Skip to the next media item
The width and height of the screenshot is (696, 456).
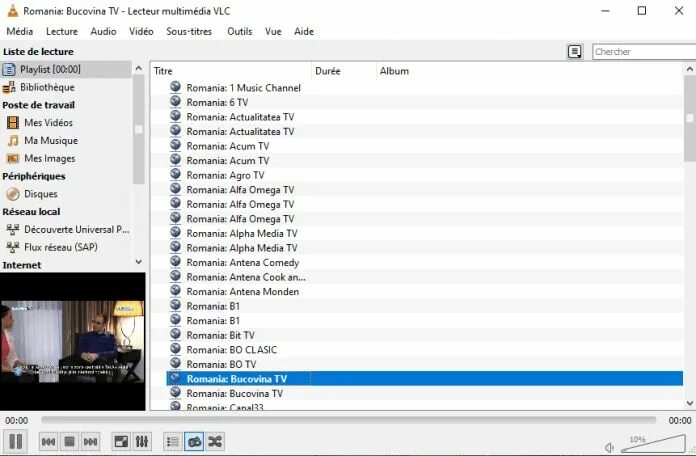(91, 441)
